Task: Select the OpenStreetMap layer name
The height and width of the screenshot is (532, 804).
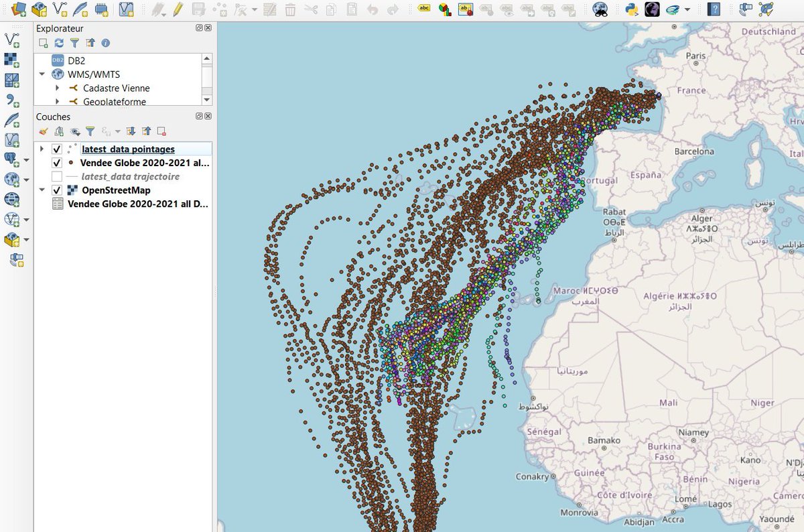Action: 116,190
